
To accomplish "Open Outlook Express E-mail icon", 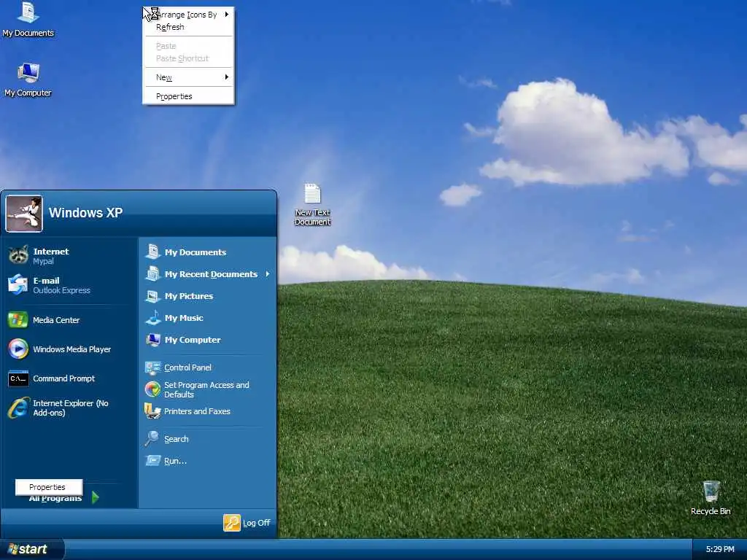I will tap(18, 284).
